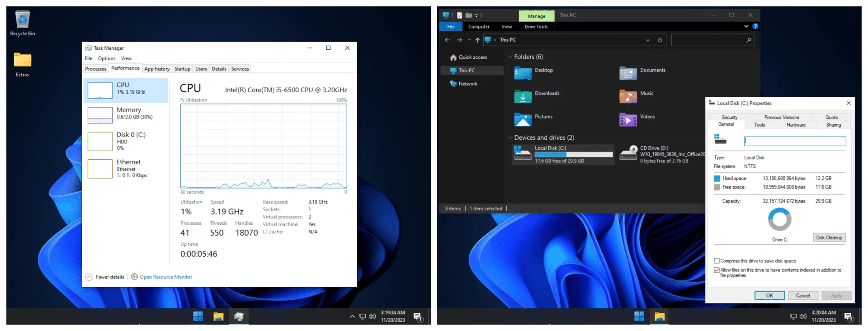
Task: Open the notification center beside the 3:20:04 AM clock
Action: pyautogui.click(x=849, y=317)
